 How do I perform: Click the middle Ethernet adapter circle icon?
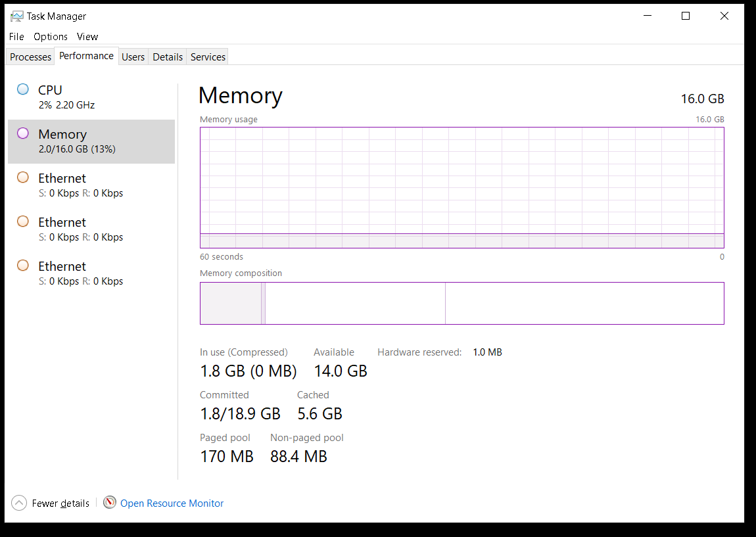pos(22,222)
